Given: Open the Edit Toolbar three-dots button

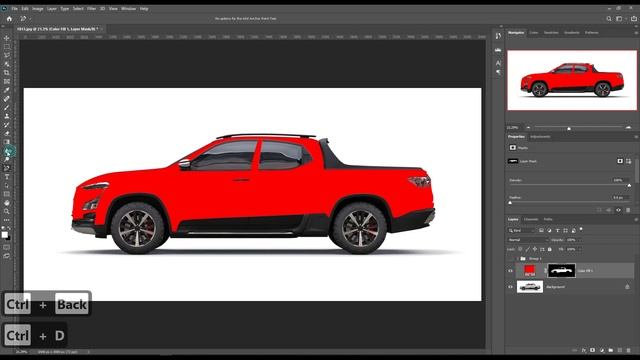Looking at the screenshot, I should click(7, 220).
